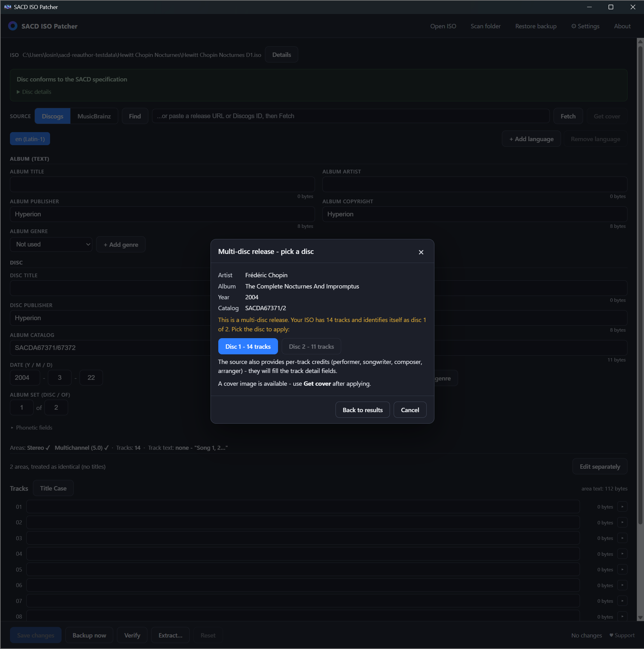Image resolution: width=644 pixels, height=649 pixels.
Task: Click Get cover button
Action: point(607,116)
